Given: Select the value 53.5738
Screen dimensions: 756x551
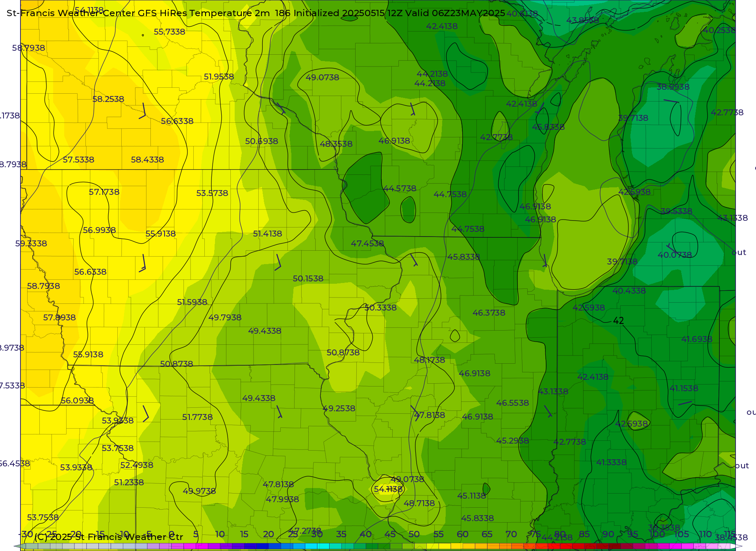Looking at the screenshot, I should click(x=212, y=193).
